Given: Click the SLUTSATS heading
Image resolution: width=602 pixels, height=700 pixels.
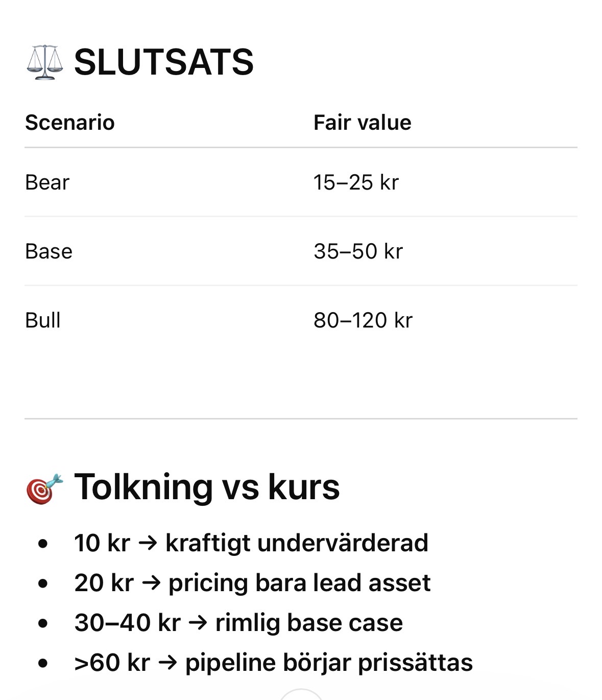Looking at the screenshot, I should (x=163, y=62).
